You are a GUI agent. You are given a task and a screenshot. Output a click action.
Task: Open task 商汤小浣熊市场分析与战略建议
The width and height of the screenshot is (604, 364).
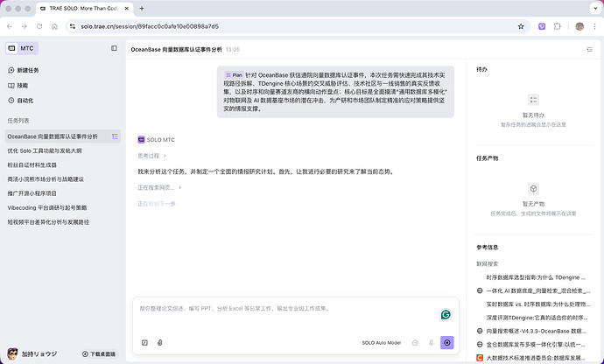(x=46, y=179)
